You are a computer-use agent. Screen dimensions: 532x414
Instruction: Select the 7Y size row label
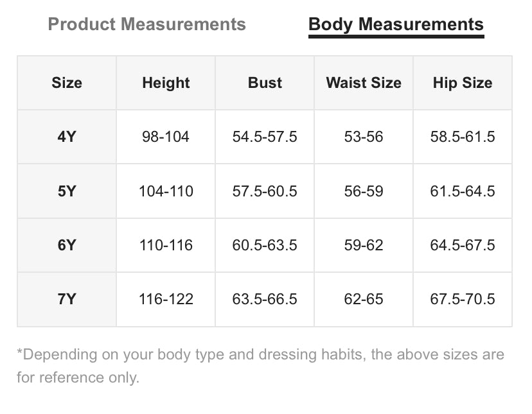click(x=67, y=299)
